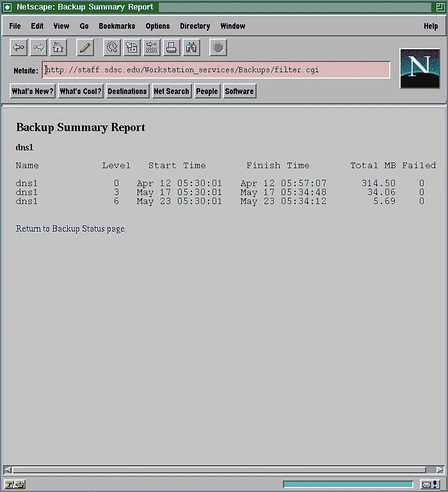The image size is (448, 492).
Task: Click the Back arrow toolbar button
Action: pyautogui.click(x=19, y=47)
